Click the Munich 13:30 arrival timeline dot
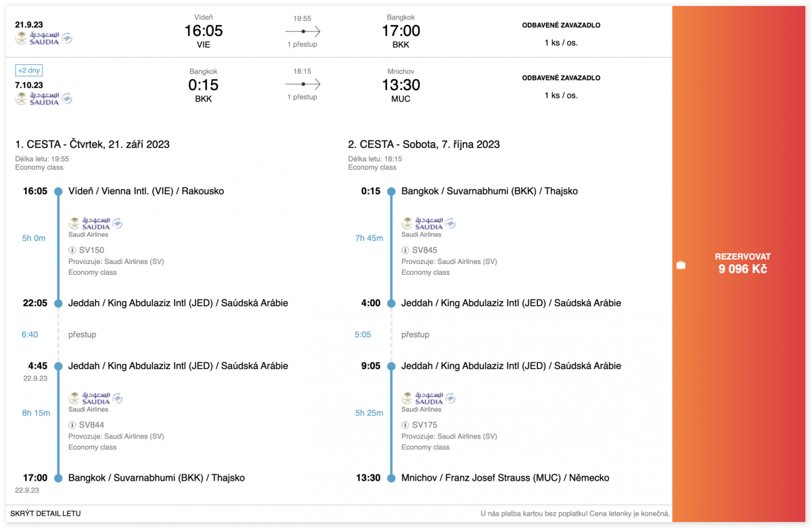Viewport: 812px width, 528px height. point(391,478)
